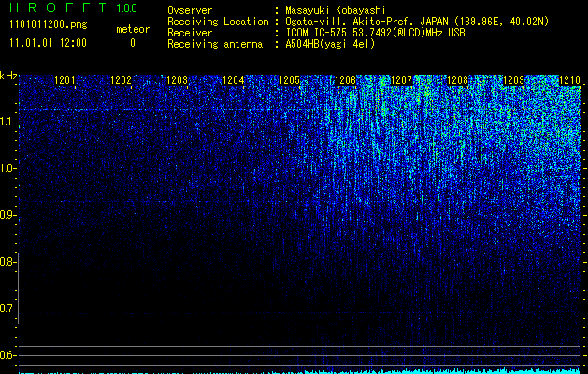Click the Receiver field label

[x=190, y=33]
